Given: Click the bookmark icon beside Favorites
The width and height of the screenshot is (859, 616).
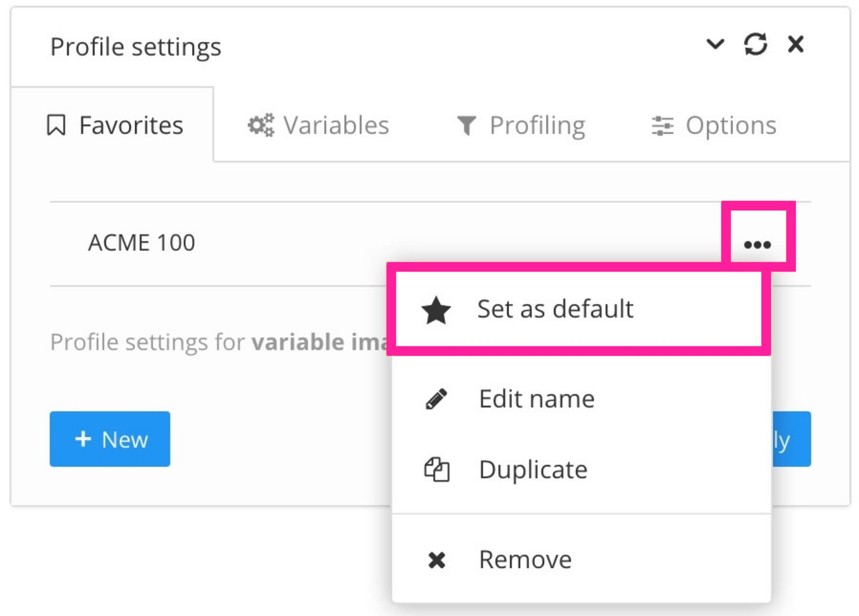Looking at the screenshot, I should 56,125.
